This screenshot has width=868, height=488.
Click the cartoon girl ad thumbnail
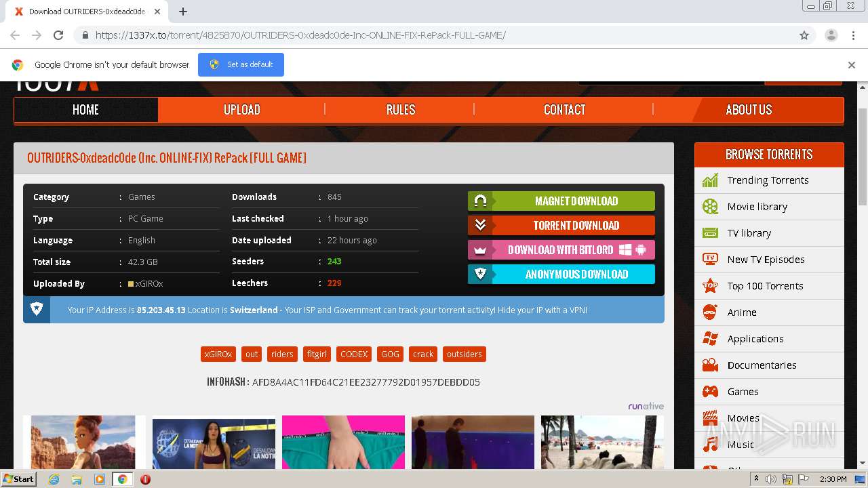[x=84, y=443]
